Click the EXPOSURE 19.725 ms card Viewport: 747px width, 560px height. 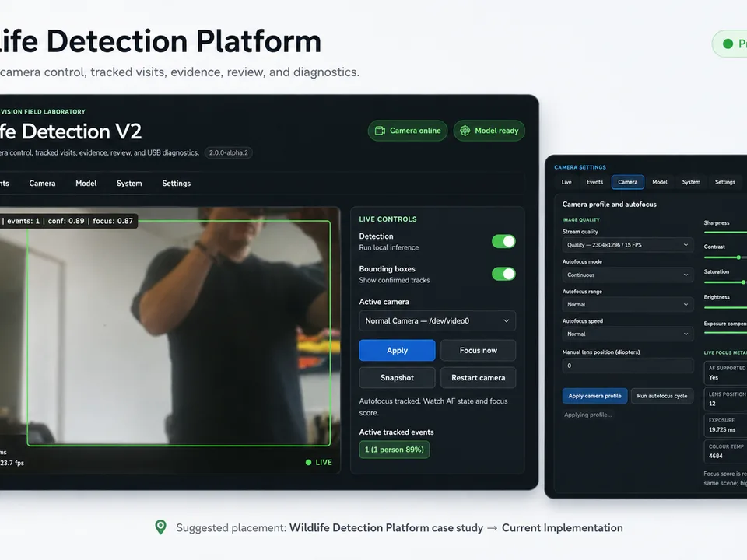point(725,425)
